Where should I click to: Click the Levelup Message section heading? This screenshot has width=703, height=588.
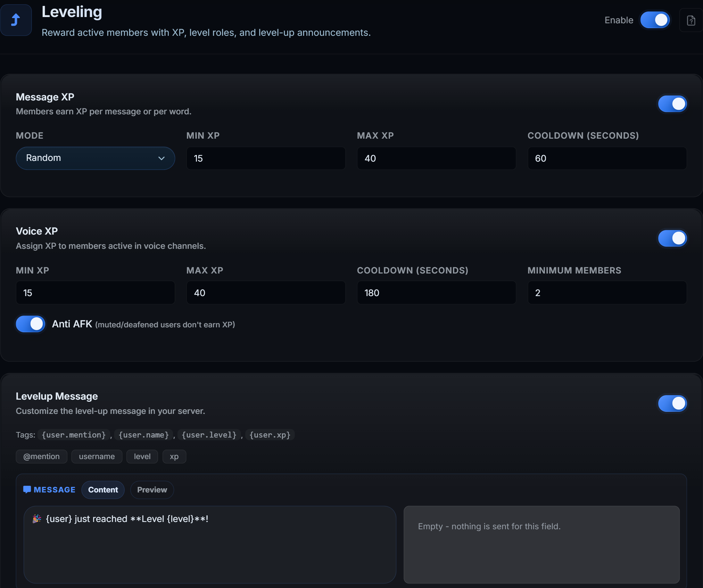(57, 397)
